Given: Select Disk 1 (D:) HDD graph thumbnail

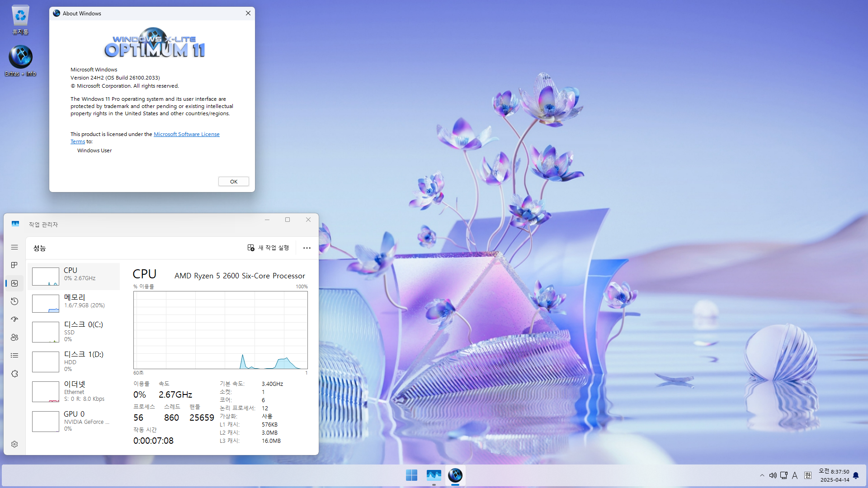Looking at the screenshot, I should pos(45,362).
